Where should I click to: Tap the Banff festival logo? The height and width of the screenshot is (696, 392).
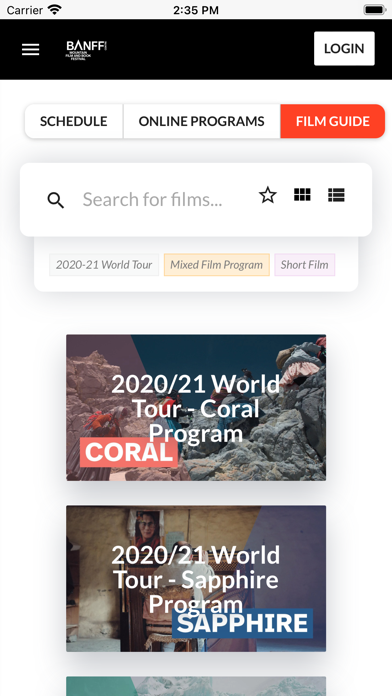(87, 50)
